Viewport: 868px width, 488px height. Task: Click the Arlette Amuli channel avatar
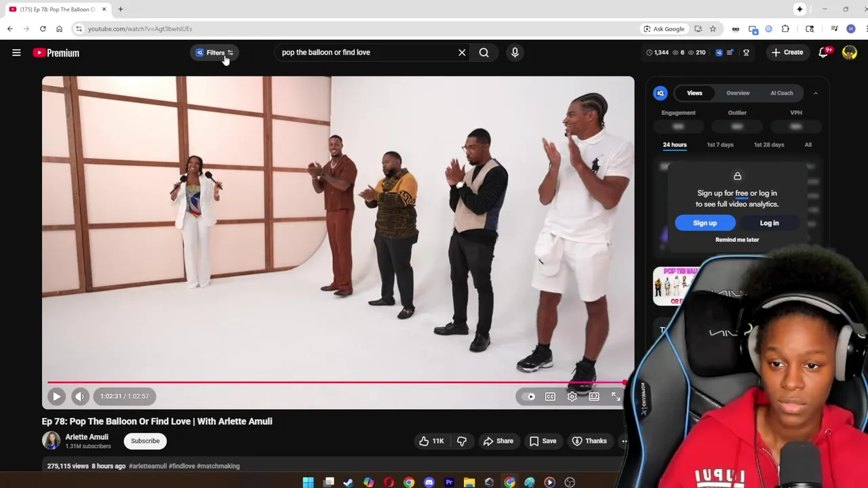(x=51, y=441)
